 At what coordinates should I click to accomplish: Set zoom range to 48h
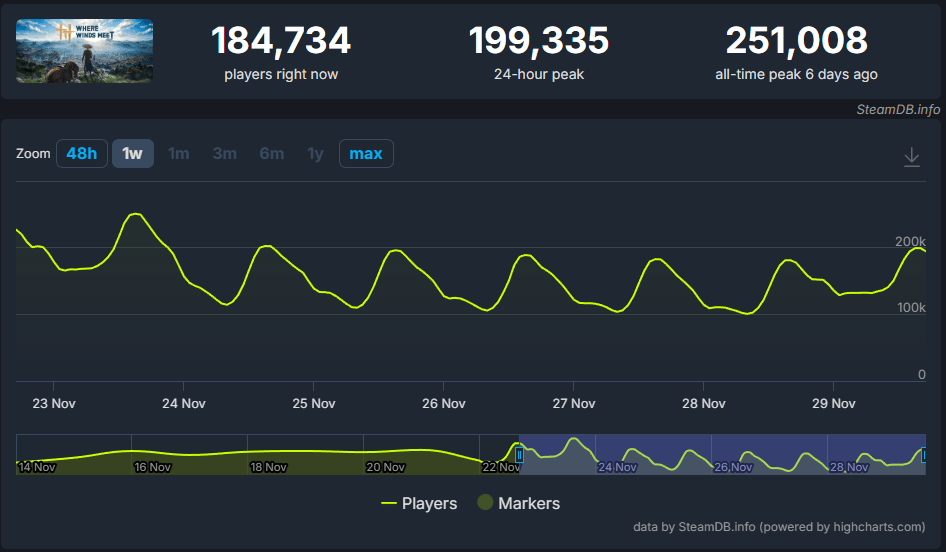[x=82, y=154]
